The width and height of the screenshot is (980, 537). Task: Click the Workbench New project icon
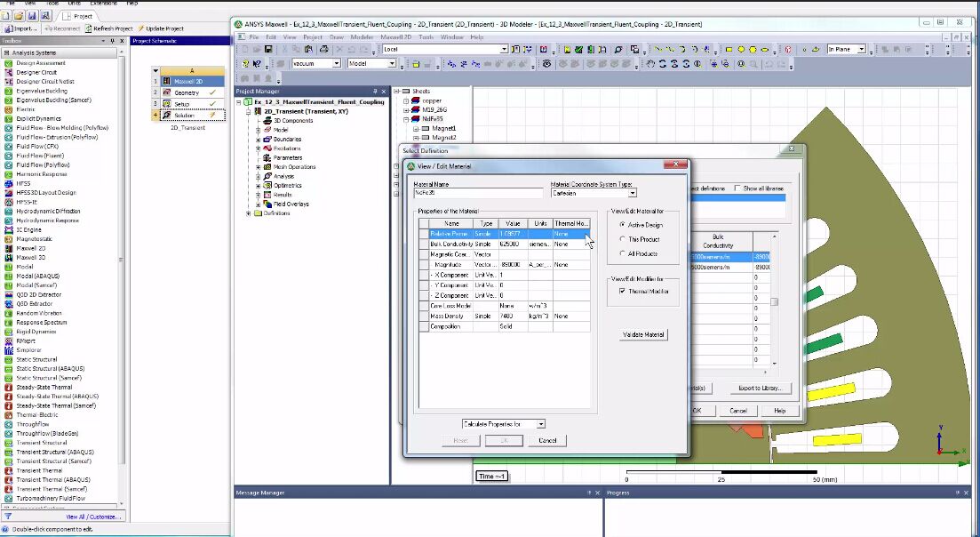coord(7,16)
